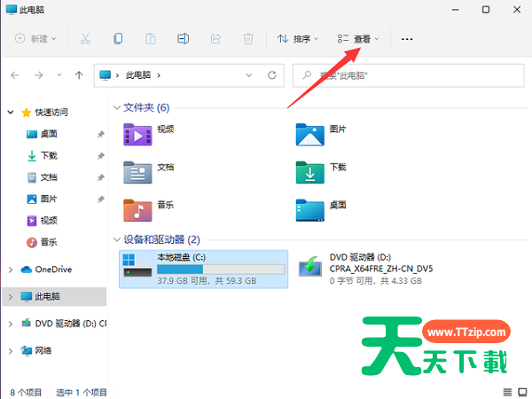The height and width of the screenshot is (399, 532).
Task: Click the Share icon in toolbar
Action: 215,39
